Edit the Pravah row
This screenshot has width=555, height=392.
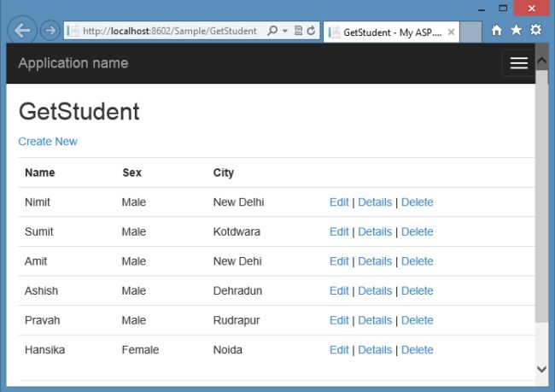(x=339, y=320)
